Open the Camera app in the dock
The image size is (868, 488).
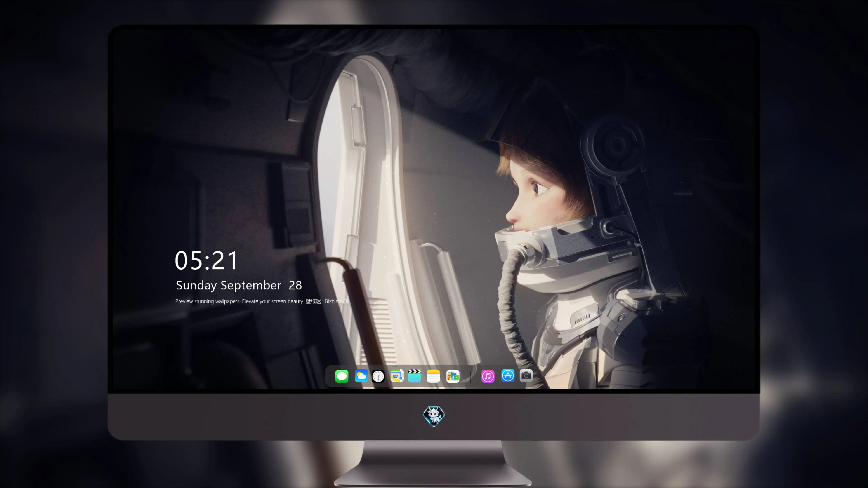526,375
